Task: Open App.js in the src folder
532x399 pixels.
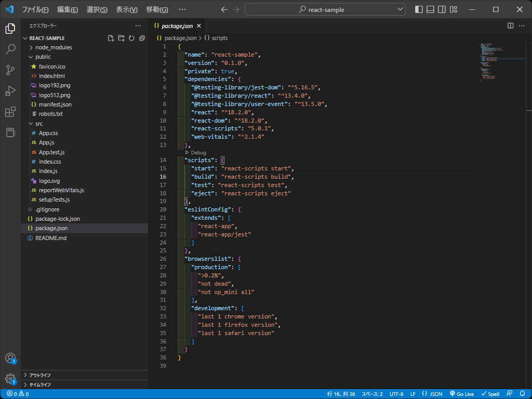Action: [84, 142]
